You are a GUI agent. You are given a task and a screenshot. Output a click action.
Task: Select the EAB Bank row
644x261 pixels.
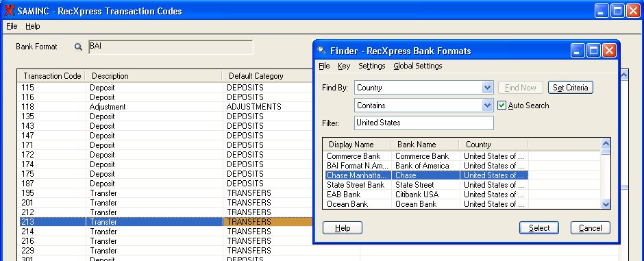point(358,195)
